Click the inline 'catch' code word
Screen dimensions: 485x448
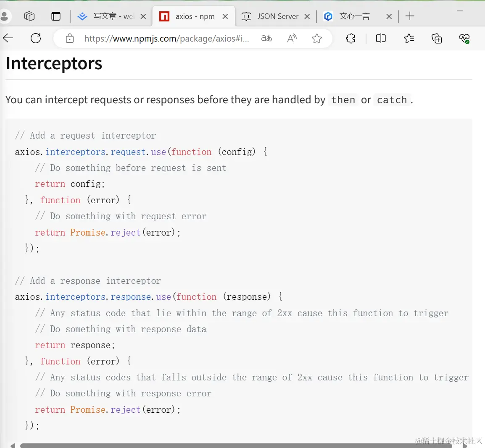point(392,100)
